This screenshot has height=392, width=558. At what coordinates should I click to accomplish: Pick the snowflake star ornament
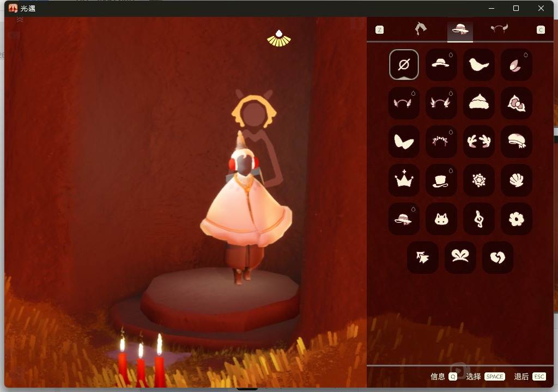478,180
